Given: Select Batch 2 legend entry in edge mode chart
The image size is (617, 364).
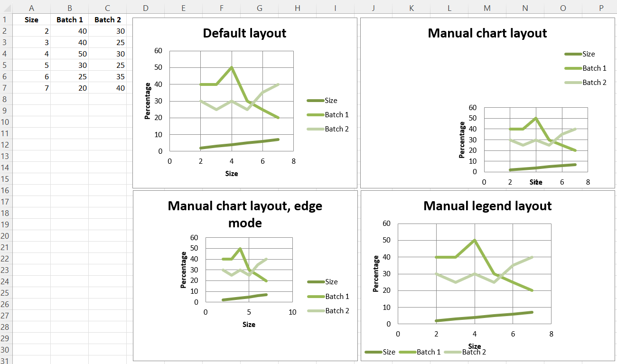Looking at the screenshot, I should tap(328, 311).
